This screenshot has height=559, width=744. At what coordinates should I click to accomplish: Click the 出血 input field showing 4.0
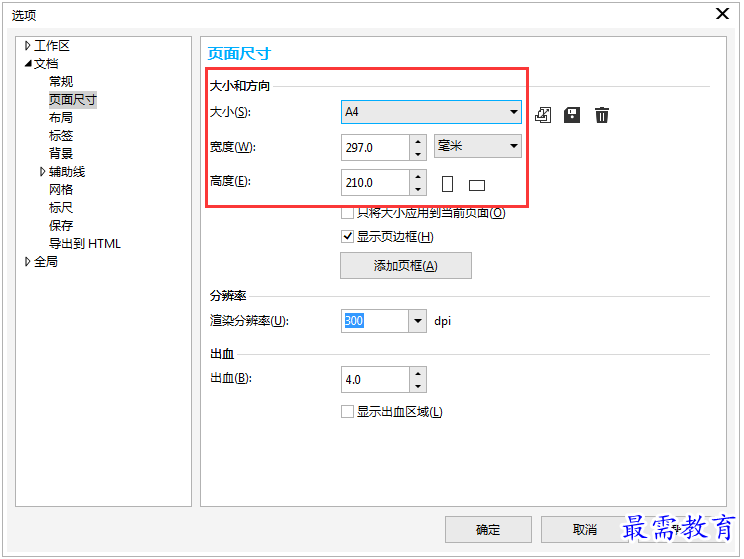(375, 380)
